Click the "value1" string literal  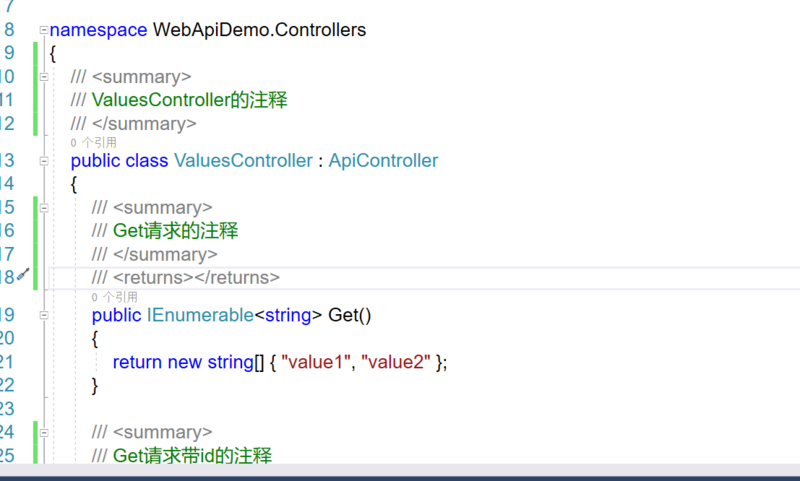(314, 362)
